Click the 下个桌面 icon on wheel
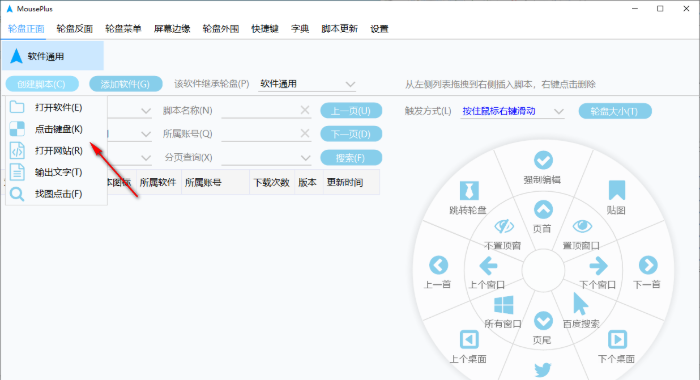Image resolution: width=700 pixels, height=380 pixels. (617, 340)
